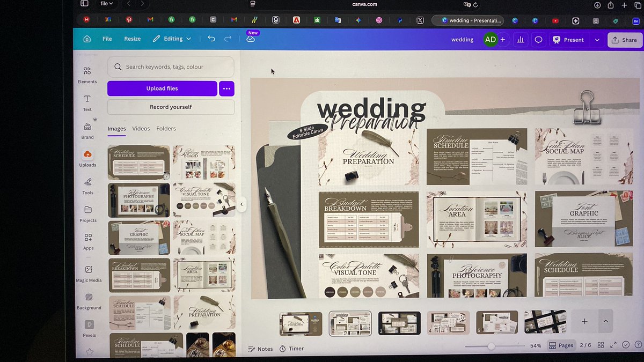Open the analytics chart icon
The image size is (644, 362).
coord(520,40)
